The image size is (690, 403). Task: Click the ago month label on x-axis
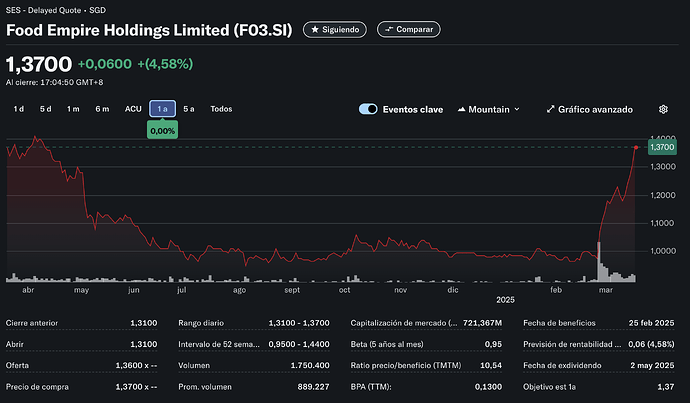(x=239, y=290)
